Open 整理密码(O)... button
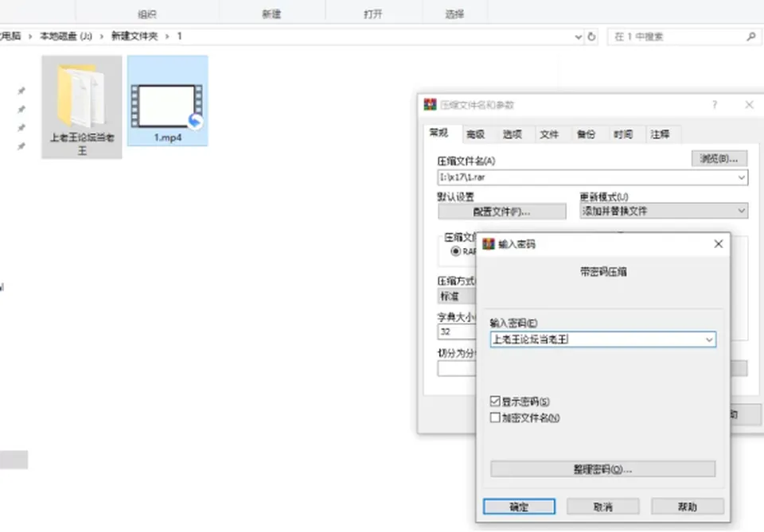764x532 pixels. [602, 469]
